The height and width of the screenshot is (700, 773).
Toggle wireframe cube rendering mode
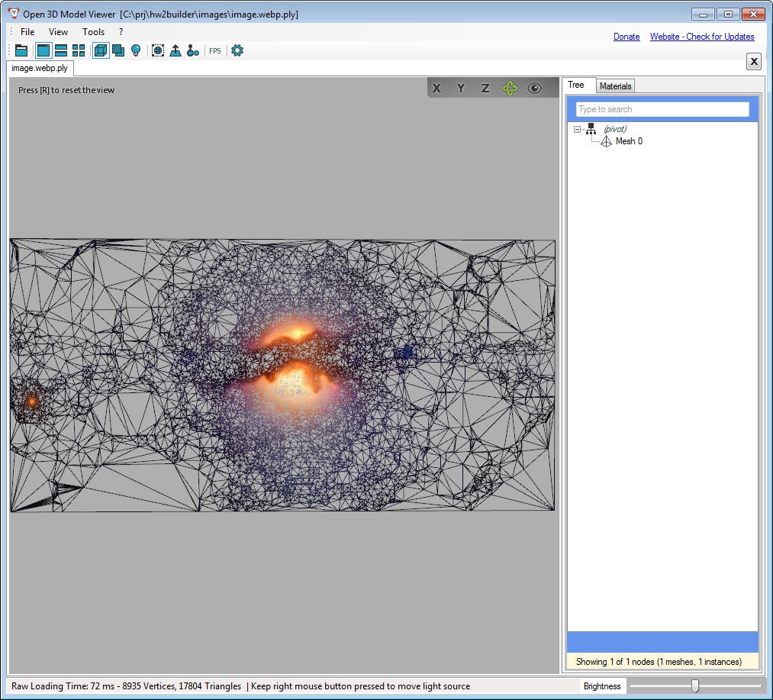tap(101, 50)
